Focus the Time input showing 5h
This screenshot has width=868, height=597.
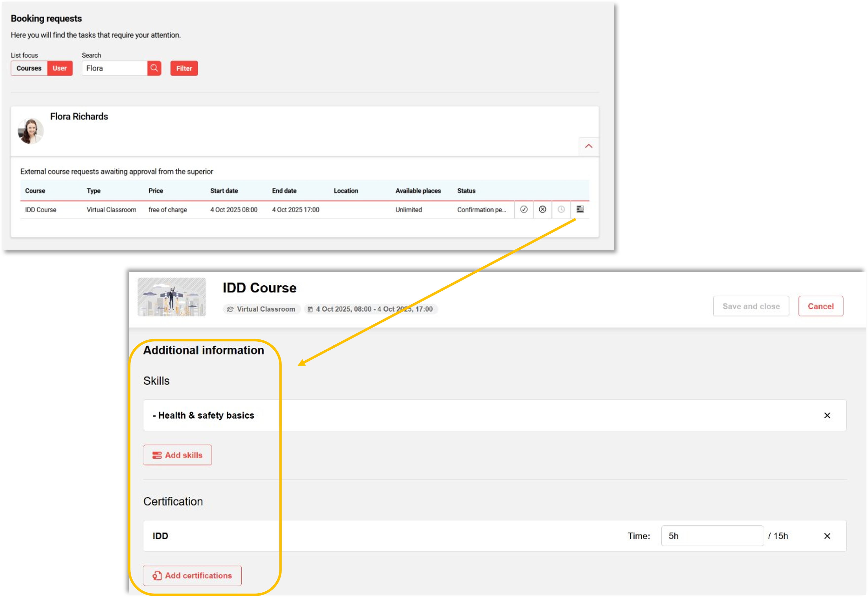click(x=712, y=536)
